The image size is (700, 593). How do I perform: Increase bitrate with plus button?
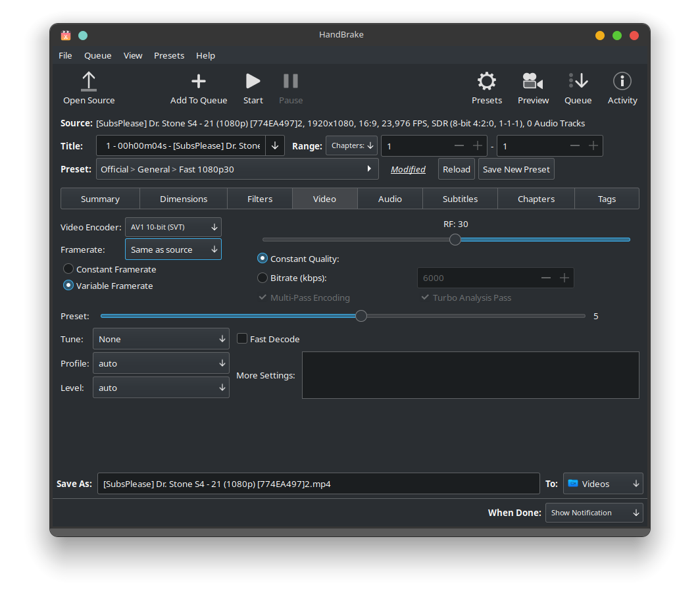(x=564, y=278)
